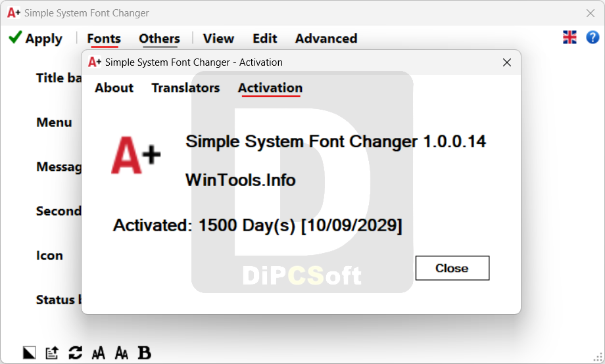
Task: Click the Simple System Font Changer 1.0.0.14 text
Action: [x=335, y=141]
